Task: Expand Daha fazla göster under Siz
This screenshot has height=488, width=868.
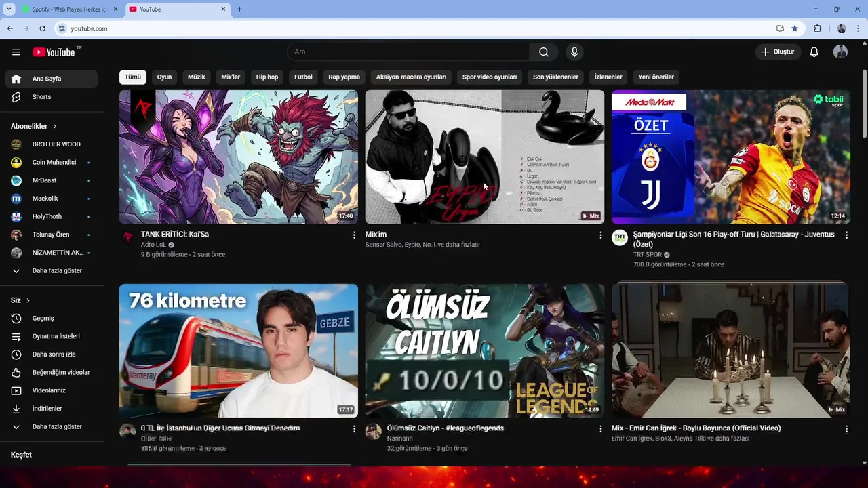Action: (52, 427)
